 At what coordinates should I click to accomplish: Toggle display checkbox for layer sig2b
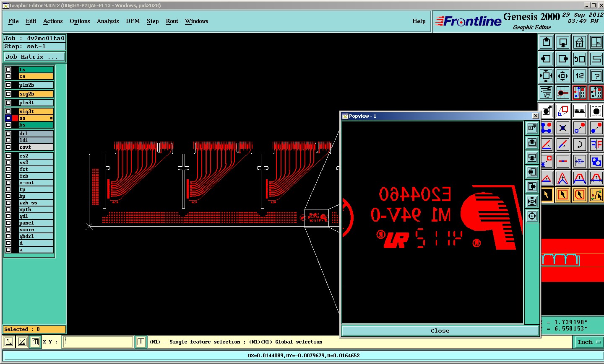8,94
